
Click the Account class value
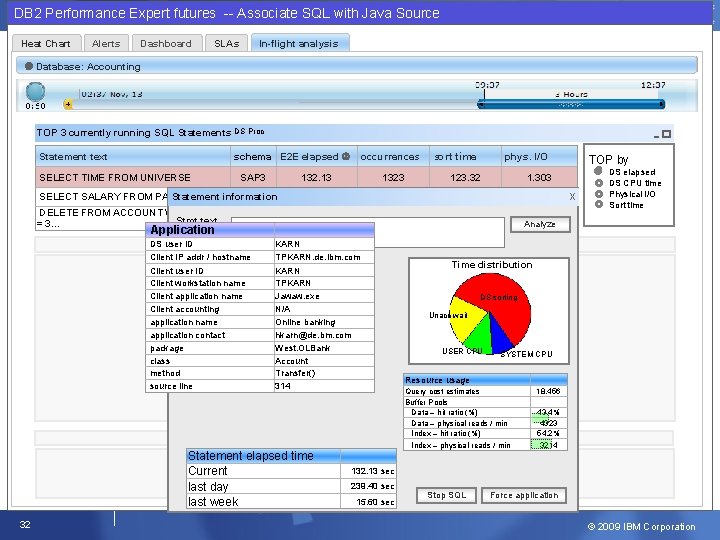292,361
